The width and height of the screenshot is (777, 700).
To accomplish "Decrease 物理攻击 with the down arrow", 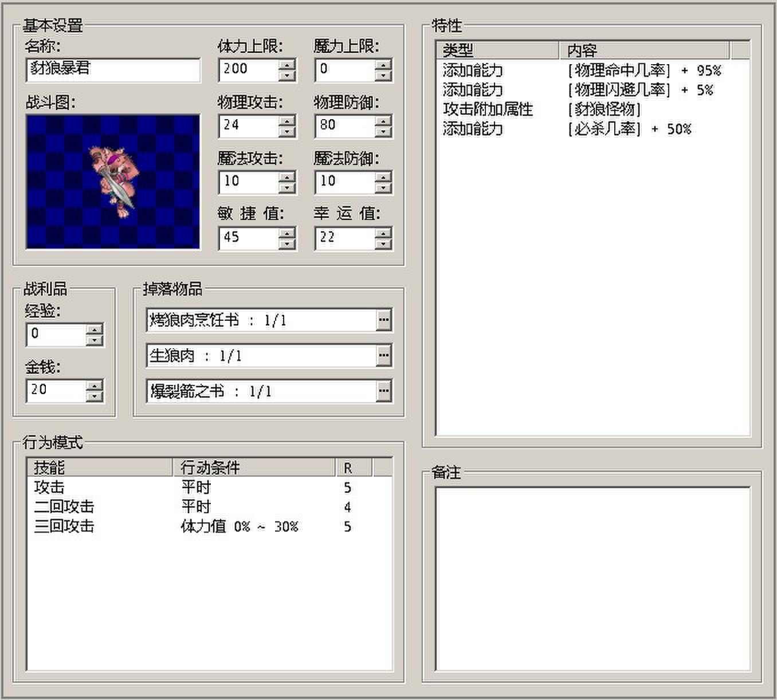I will coord(287,131).
